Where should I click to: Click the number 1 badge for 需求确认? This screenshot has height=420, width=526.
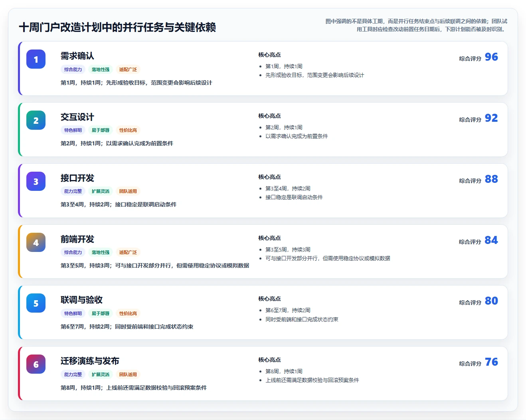[x=36, y=59]
